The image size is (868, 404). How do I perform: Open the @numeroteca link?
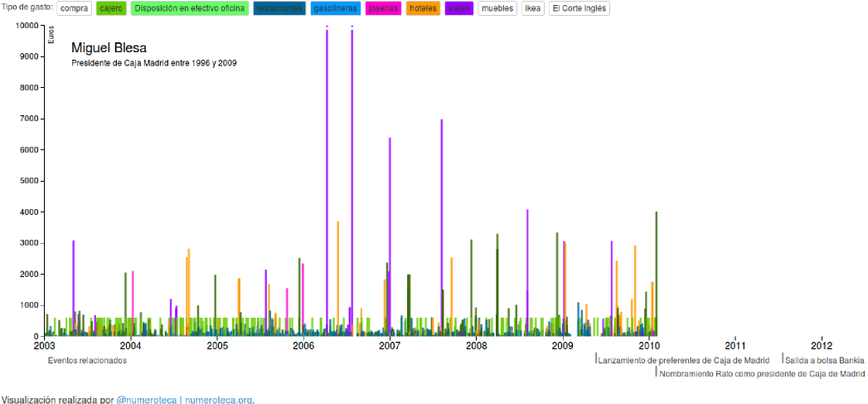146,399
